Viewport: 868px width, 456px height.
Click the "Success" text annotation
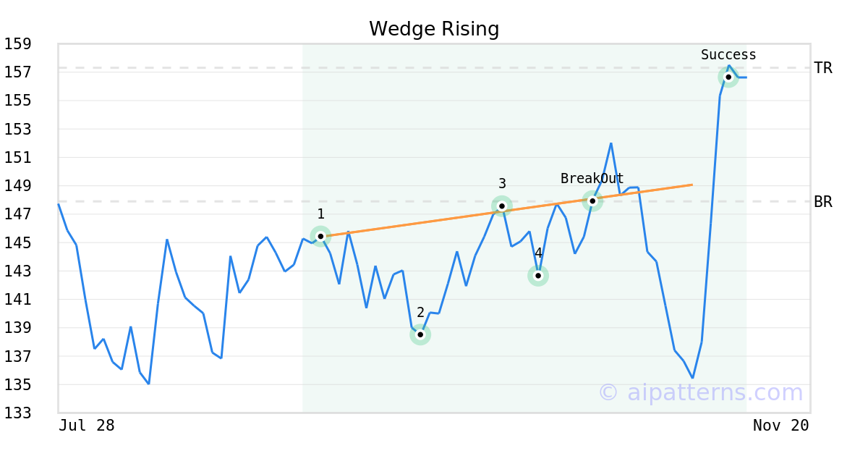[x=728, y=55]
